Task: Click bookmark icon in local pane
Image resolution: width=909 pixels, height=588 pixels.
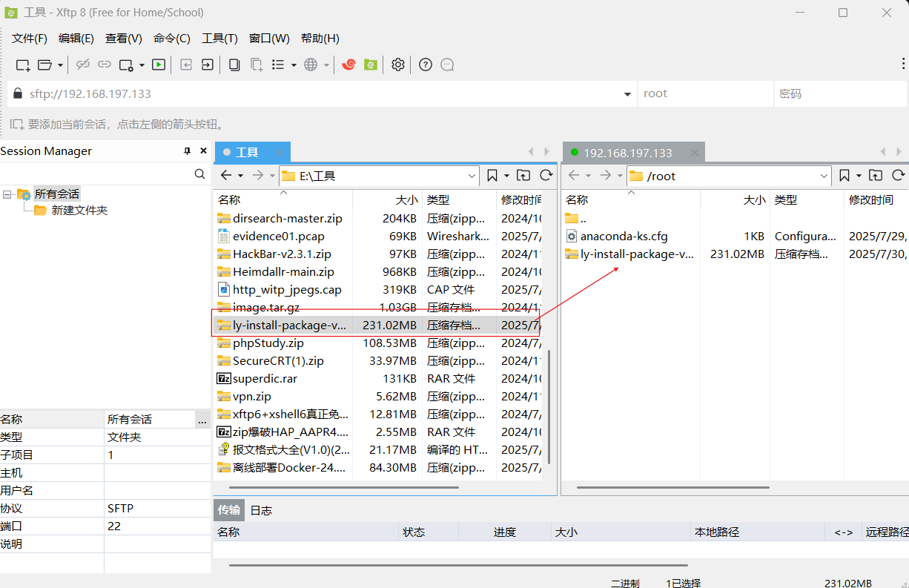Action: (492, 176)
